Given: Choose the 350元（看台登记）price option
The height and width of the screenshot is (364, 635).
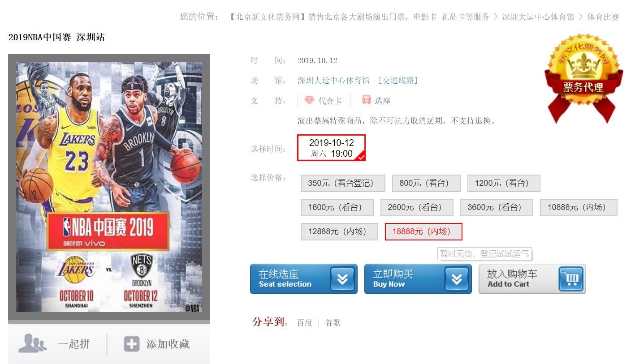Looking at the screenshot, I should [343, 183].
